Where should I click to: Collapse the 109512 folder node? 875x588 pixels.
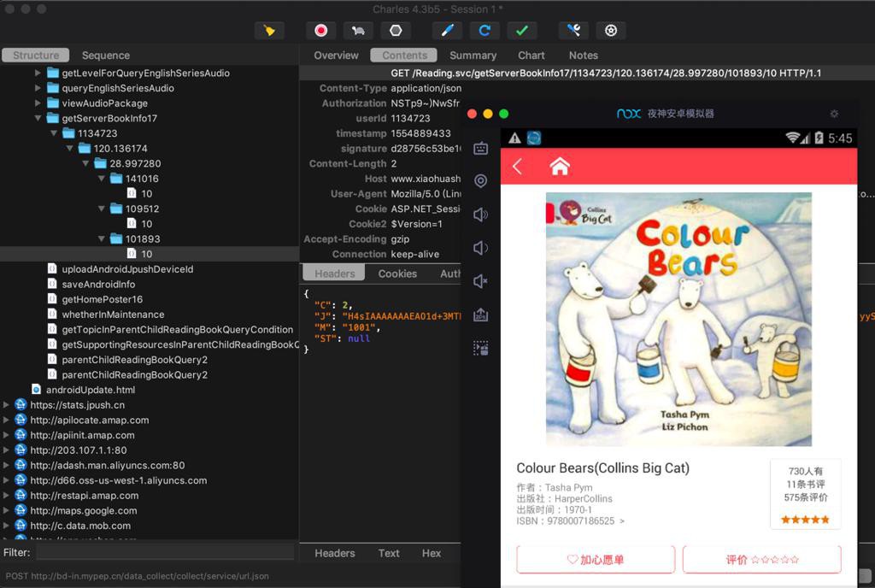101,209
